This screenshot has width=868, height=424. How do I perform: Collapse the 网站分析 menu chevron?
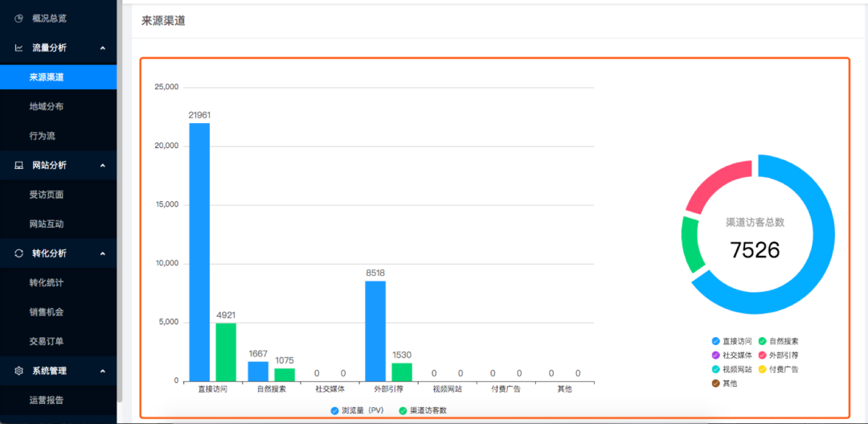[x=102, y=166]
